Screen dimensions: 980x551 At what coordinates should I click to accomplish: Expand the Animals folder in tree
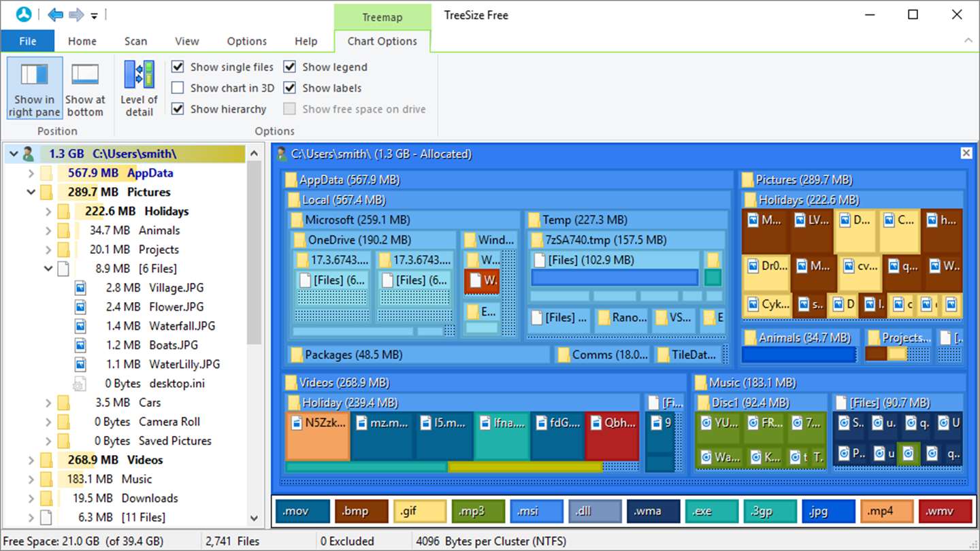coord(48,230)
